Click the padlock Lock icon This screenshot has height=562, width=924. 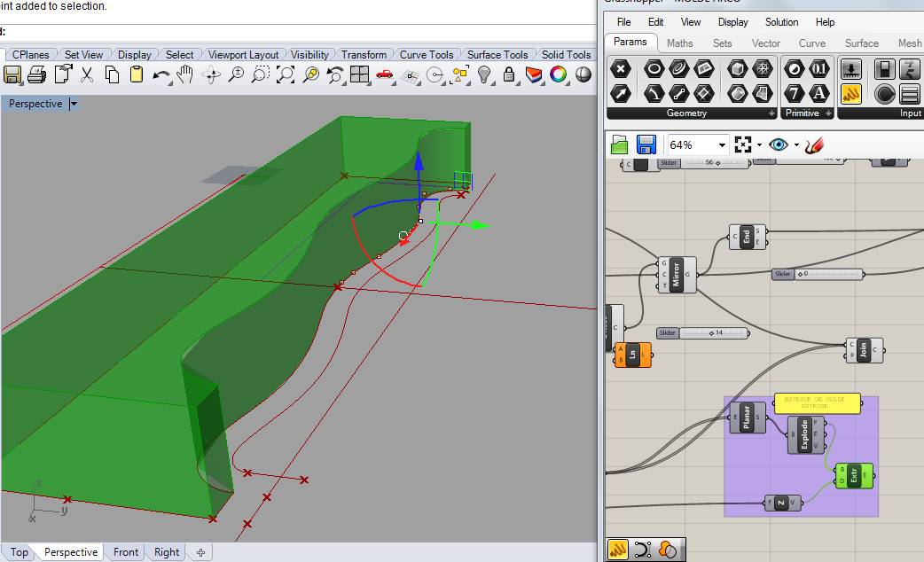pos(509,74)
